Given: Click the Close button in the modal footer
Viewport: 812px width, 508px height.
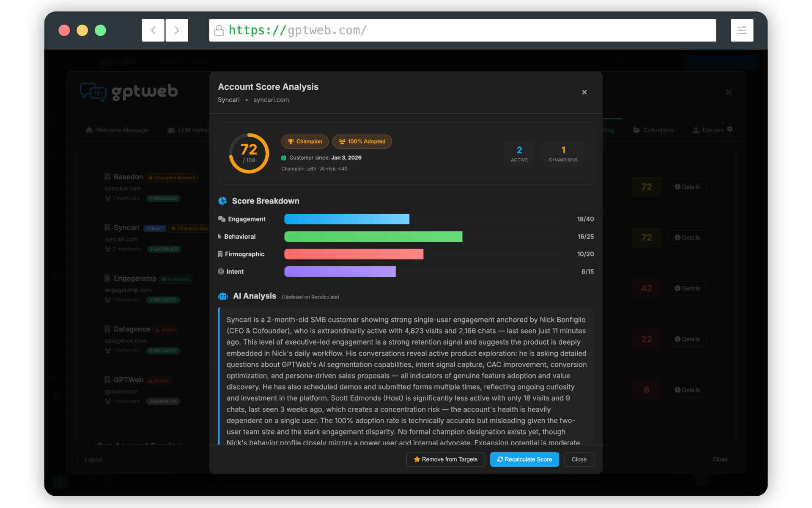Looking at the screenshot, I should click(x=579, y=459).
